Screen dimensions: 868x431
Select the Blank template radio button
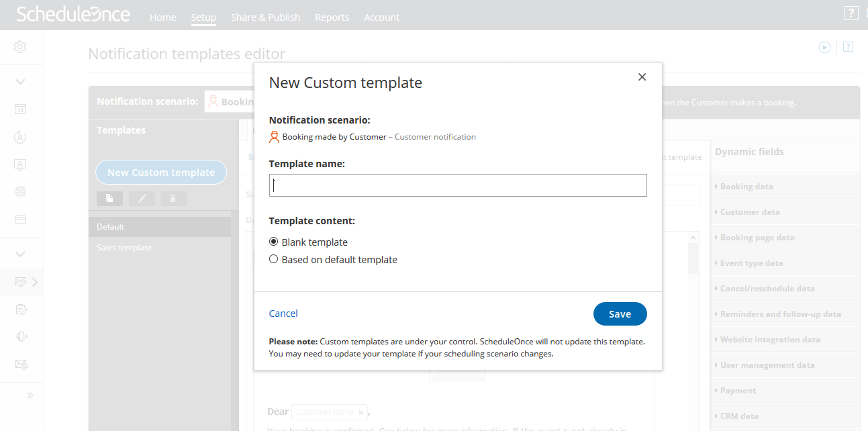274,242
